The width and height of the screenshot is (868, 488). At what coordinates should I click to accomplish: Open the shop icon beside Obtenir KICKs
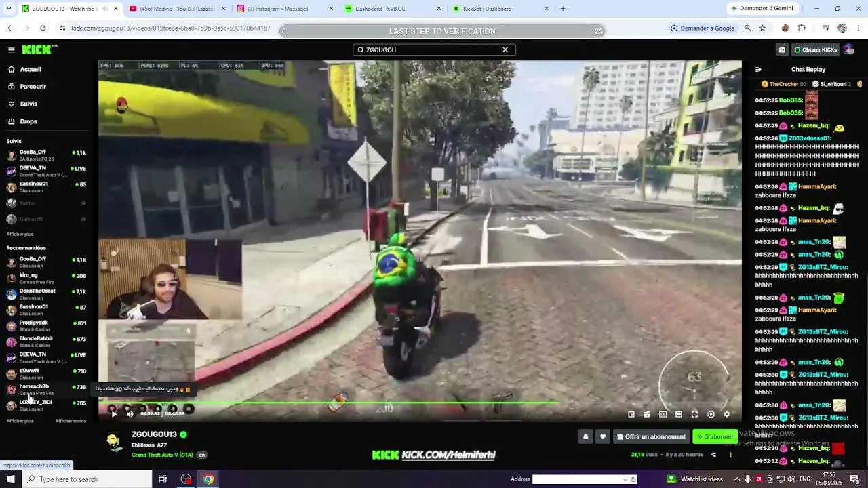click(782, 49)
